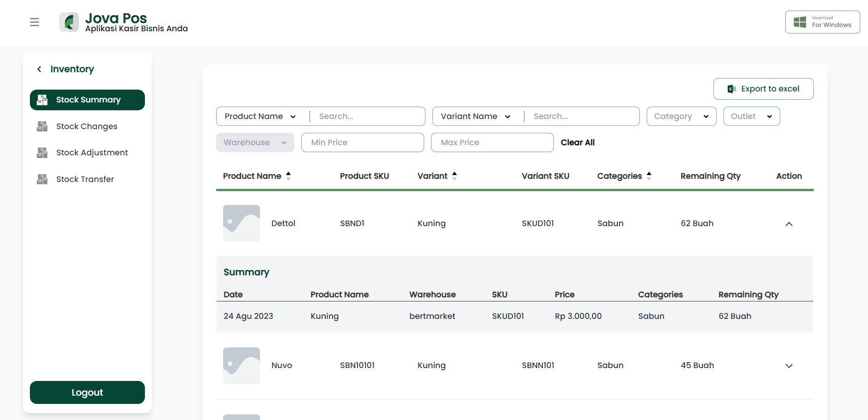Screen dimensions: 868x420
Task: Click the Jova Pos leaf logo
Action: (69, 22)
